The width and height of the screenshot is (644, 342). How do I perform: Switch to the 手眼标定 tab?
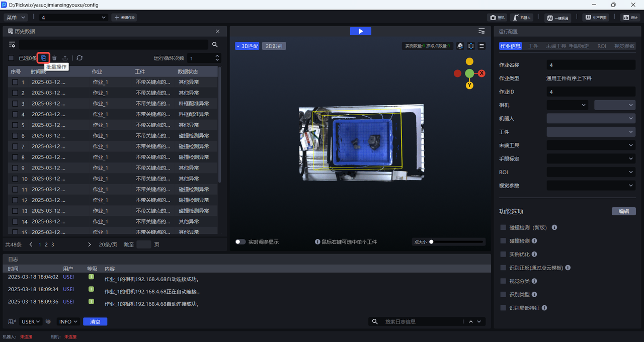coord(579,46)
